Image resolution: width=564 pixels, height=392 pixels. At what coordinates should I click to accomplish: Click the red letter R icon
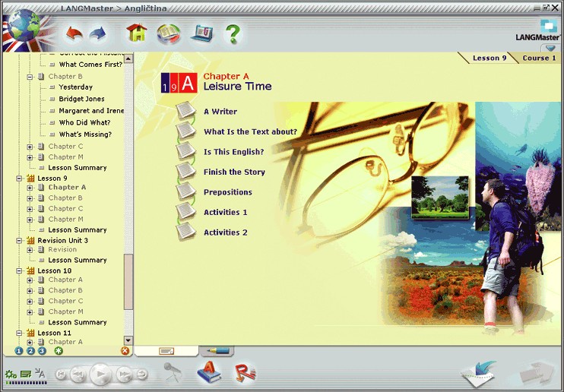245,372
